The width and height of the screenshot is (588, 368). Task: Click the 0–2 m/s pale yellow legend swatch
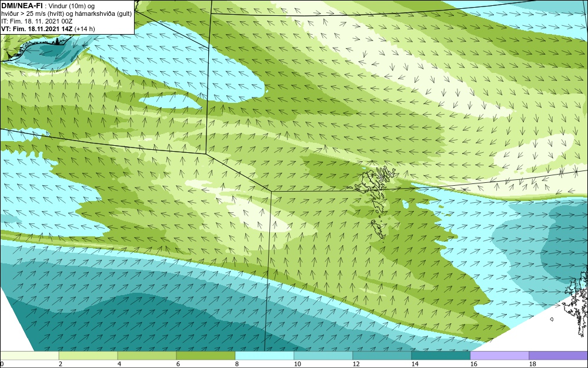29,356
